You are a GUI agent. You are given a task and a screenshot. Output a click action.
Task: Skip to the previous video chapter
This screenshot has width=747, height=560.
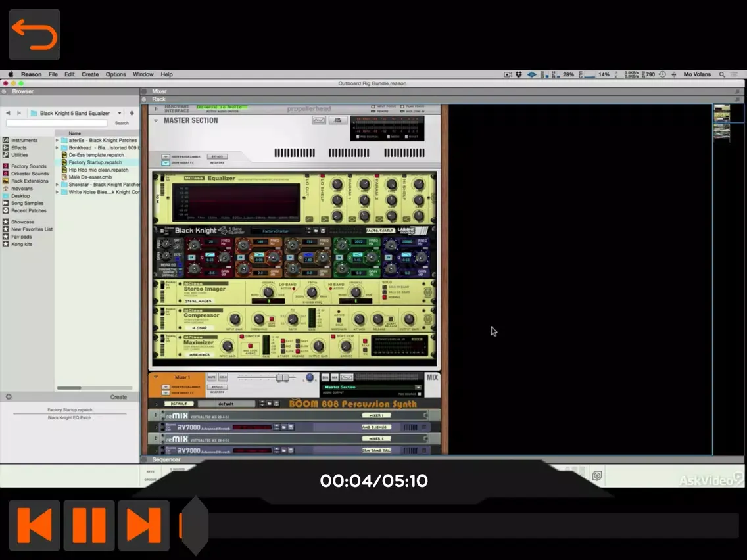[34, 525]
